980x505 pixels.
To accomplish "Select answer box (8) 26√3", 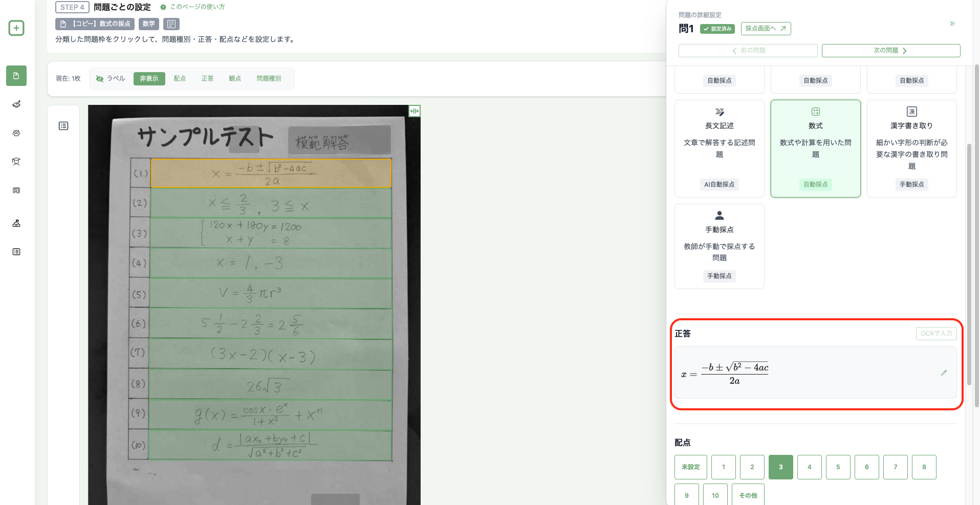I will pyautogui.click(x=271, y=385).
